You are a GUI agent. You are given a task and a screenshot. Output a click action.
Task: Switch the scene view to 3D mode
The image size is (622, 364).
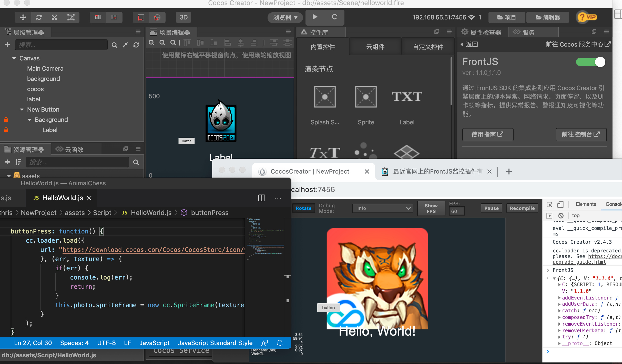(183, 17)
